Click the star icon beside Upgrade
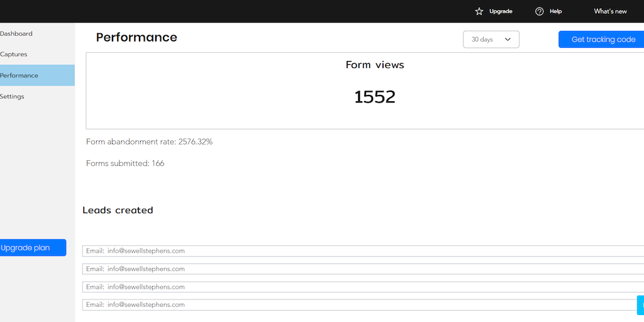This screenshot has height=322, width=644. tap(479, 11)
